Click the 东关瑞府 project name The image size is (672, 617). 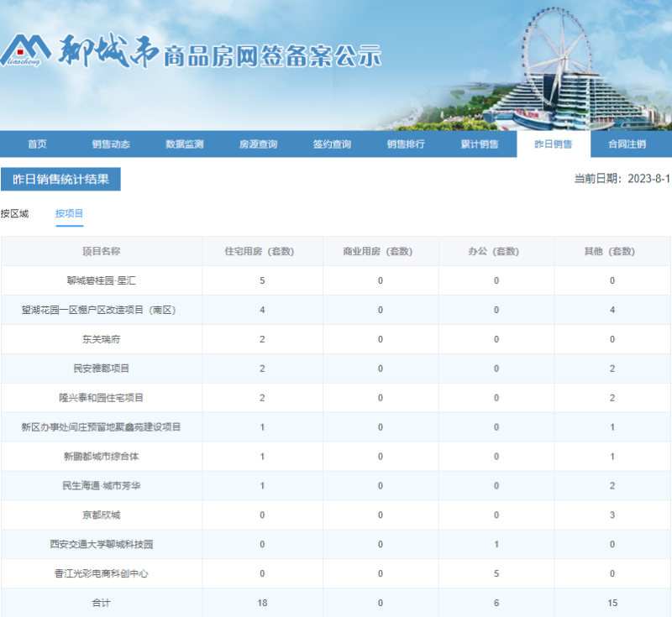click(101, 338)
